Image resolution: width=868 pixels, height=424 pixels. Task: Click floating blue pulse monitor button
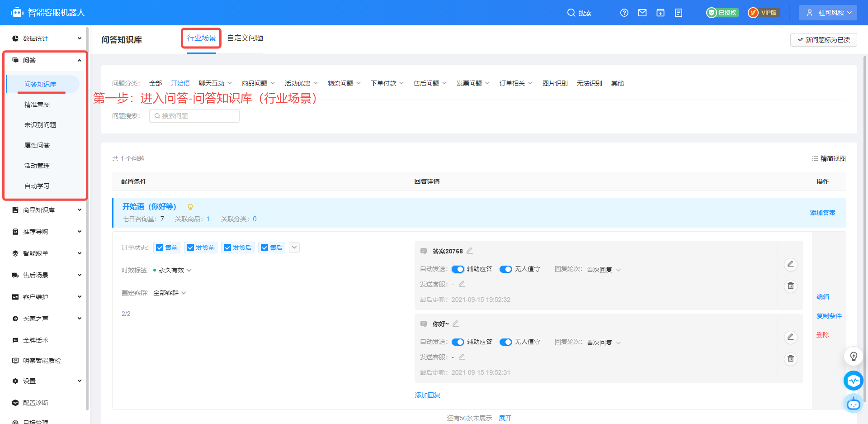(x=854, y=381)
